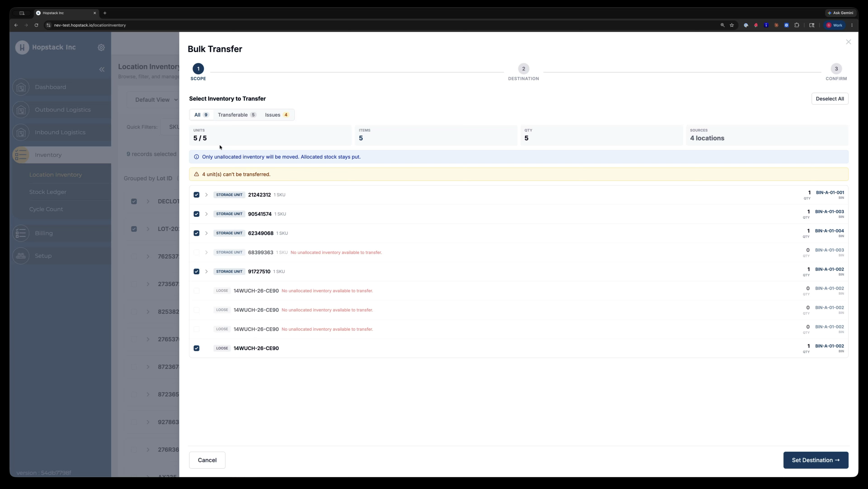The height and width of the screenshot is (489, 868).
Task: Expand storage unit 21242312 details
Action: pos(206,195)
